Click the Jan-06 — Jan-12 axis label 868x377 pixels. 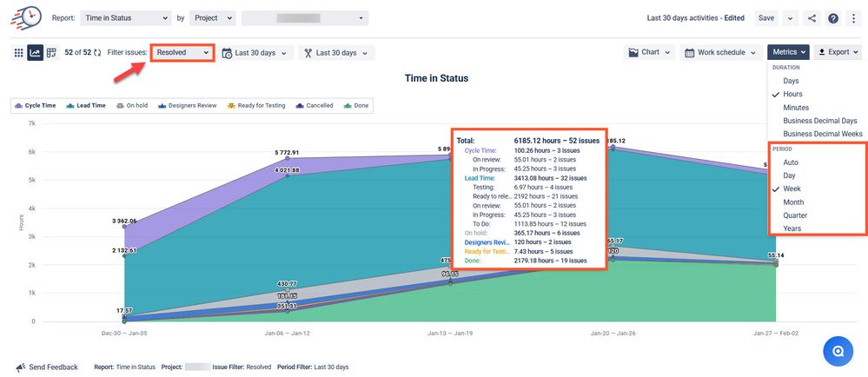pos(287,334)
